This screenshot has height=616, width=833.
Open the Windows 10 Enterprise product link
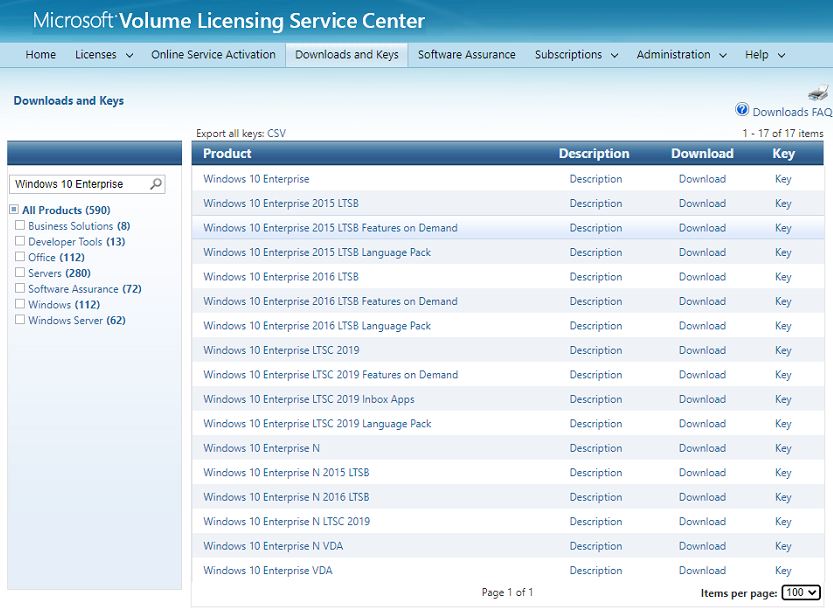tap(256, 179)
